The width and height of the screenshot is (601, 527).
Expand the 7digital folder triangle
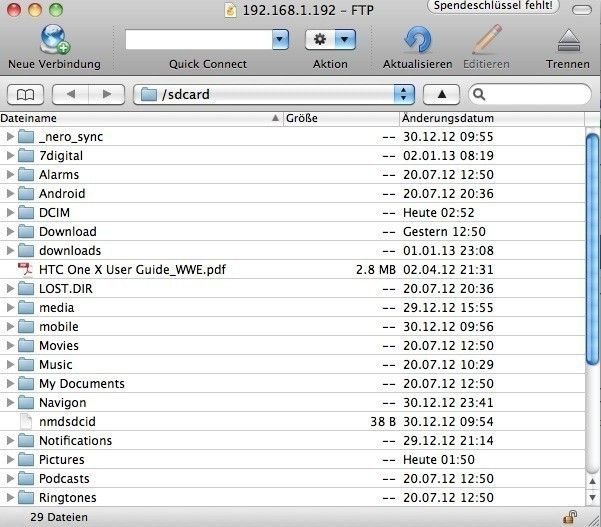click(x=10, y=155)
